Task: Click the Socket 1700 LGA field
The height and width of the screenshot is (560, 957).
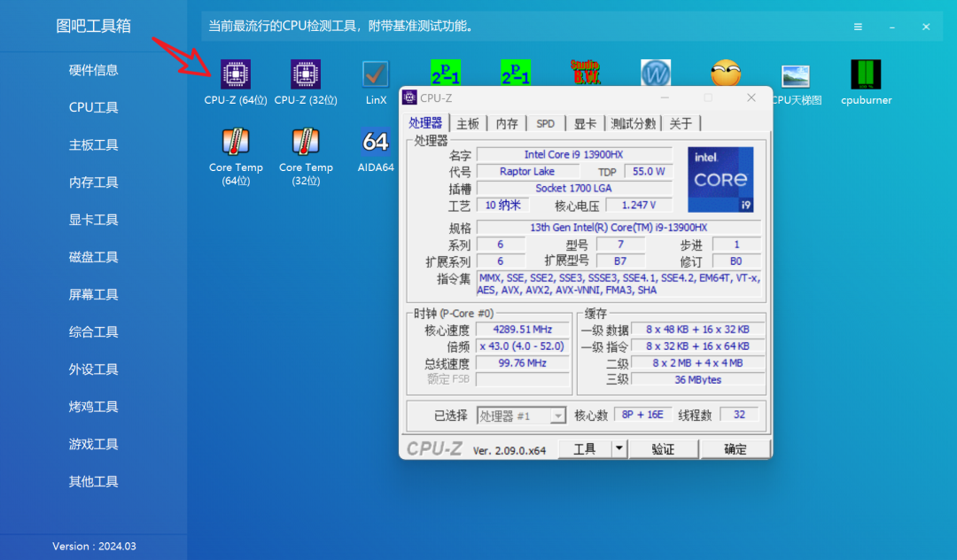Action: pyautogui.click(x=573, y=189)
